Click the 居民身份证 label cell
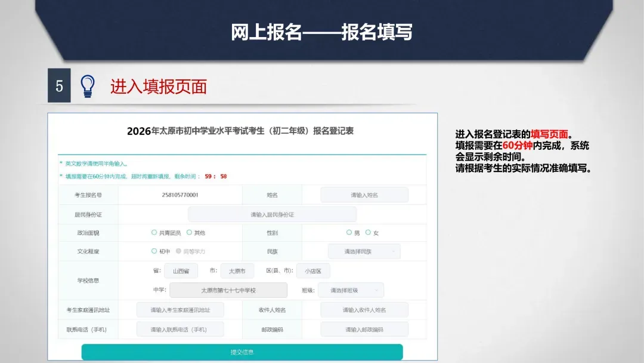Viewport: 644px width, 363px height. (x=88, y=214)
